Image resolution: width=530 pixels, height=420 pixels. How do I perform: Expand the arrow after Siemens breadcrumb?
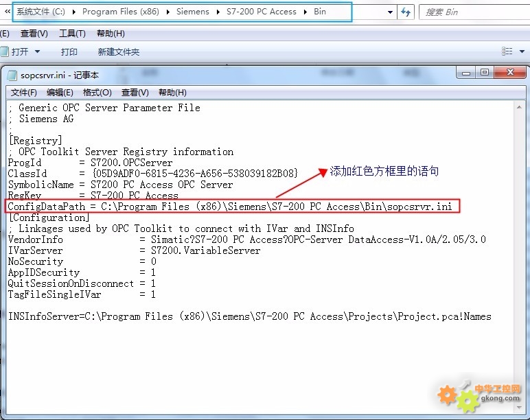coord(218,12)
